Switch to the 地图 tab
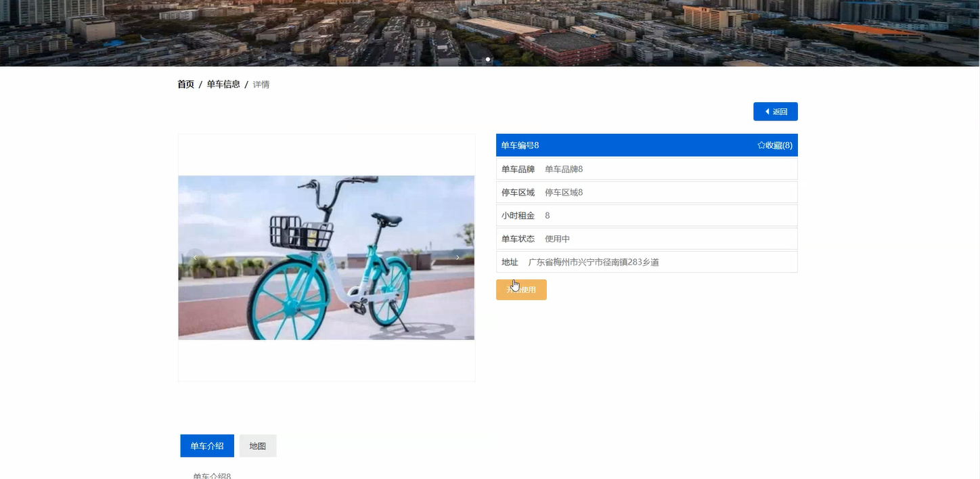 pyautogui.click(x=258, y=446)
